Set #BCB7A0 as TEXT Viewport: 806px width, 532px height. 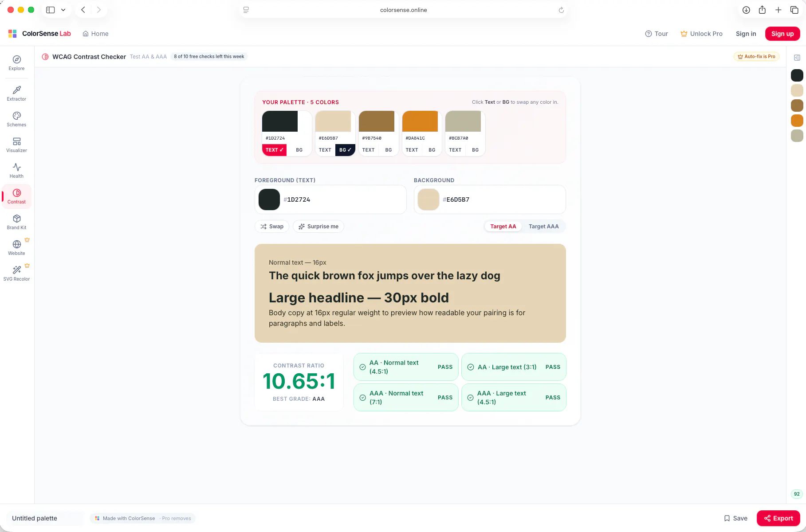tap(456, 150)
